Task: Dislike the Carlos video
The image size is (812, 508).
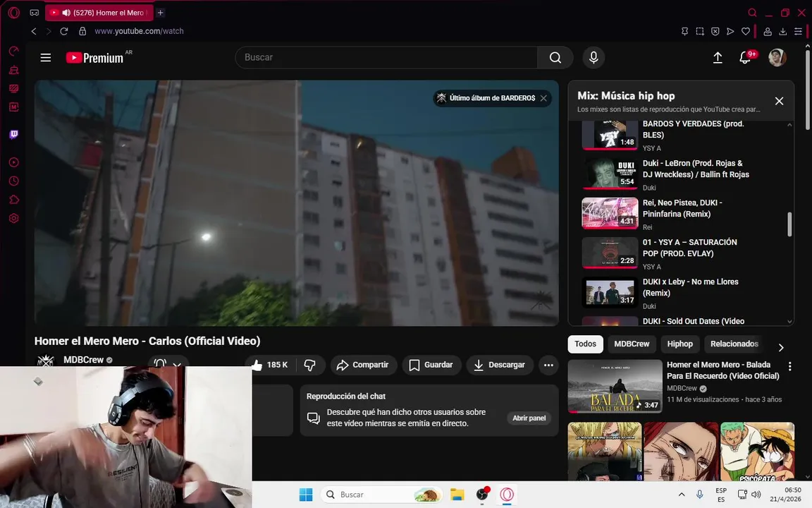Action: 309,365
